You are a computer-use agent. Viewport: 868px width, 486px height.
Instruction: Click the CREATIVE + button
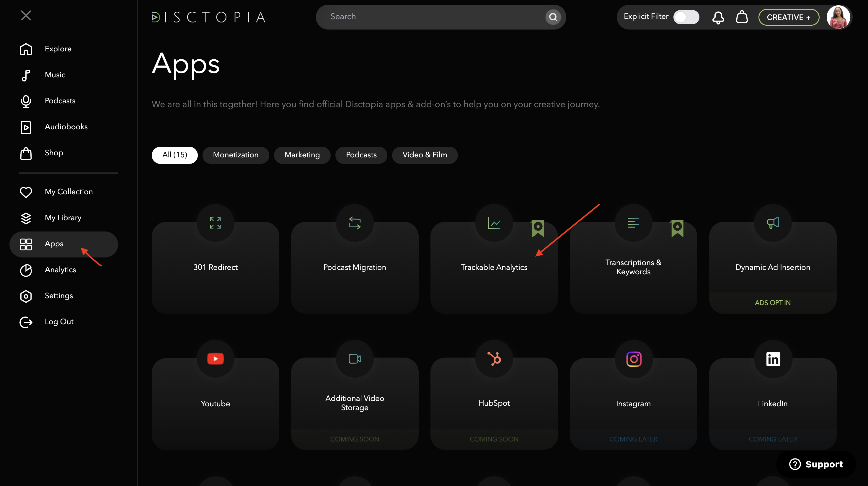click(x=789, y=17)
